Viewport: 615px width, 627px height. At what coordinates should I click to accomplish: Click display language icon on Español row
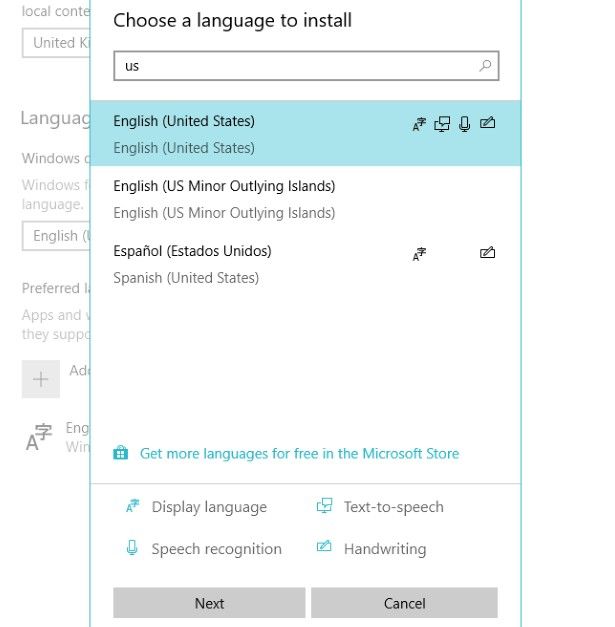(x=419, y=255)
